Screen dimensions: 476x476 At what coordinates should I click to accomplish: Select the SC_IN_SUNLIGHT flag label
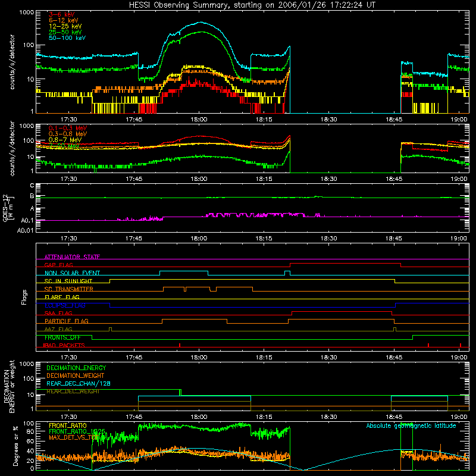click(68, 281)
